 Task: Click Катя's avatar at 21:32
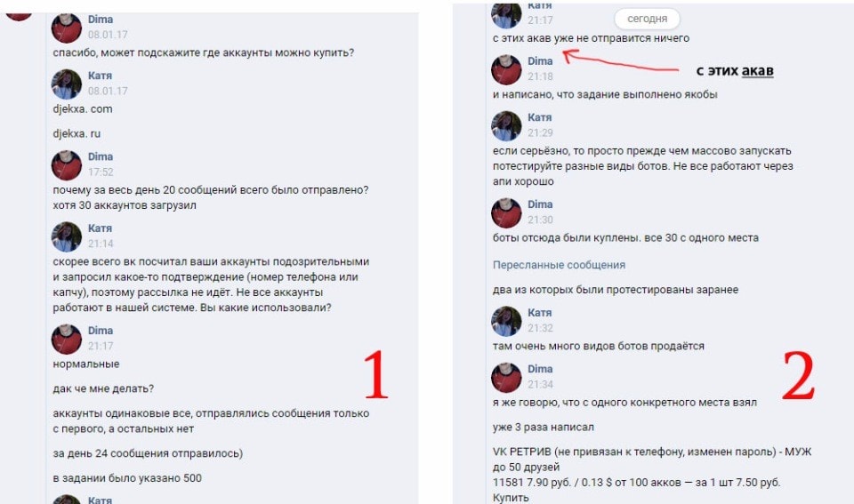[506, 321]
